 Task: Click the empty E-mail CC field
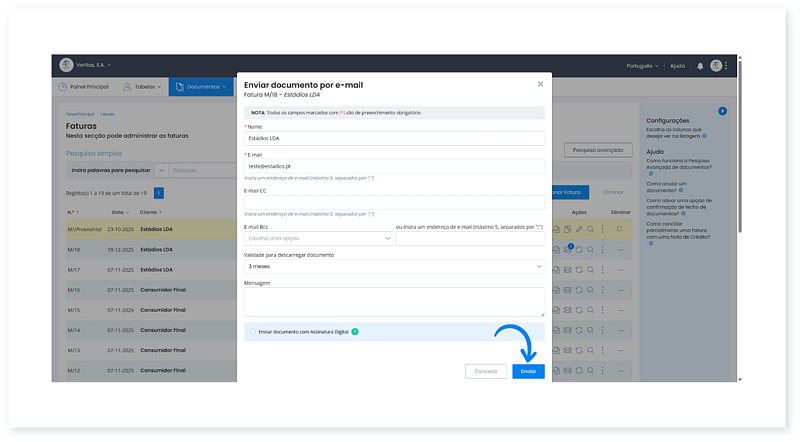(394, 202)
